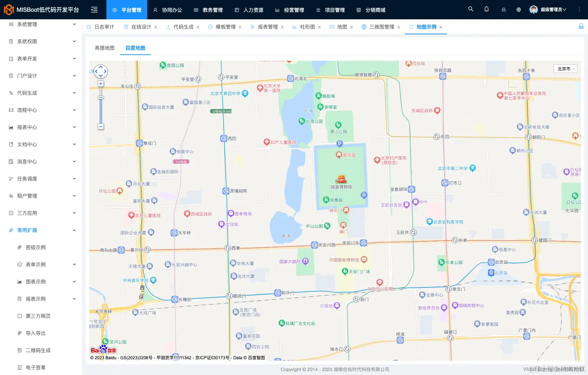Viewport: 588px width, 375px height.
Task: Click the 西单 subway station icon
Action: click(x=228, y=248)
